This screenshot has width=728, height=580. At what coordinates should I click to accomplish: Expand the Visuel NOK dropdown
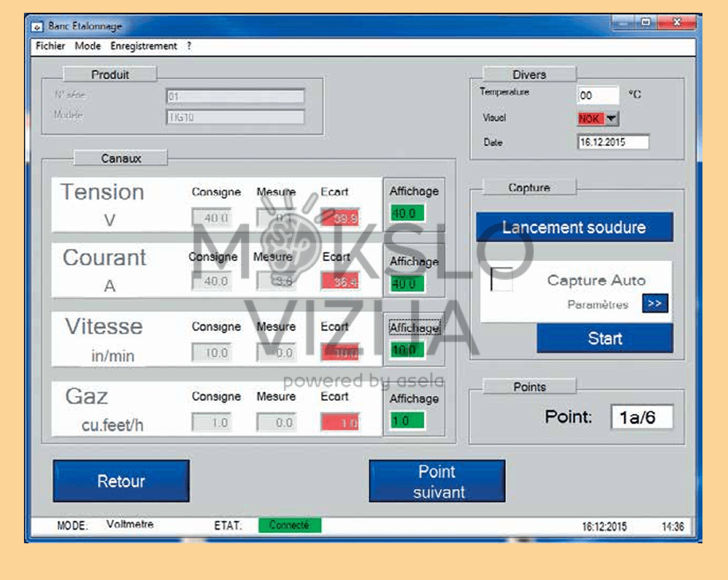pos(611,118)
